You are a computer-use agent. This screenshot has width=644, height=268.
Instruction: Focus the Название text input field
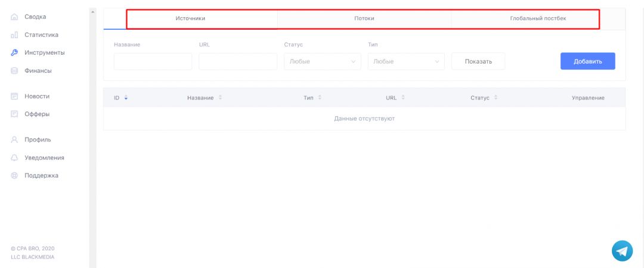153,61
